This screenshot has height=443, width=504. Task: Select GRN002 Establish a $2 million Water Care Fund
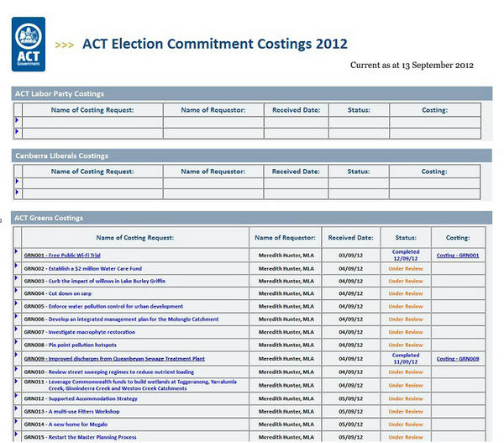click(x=83, y=269)
